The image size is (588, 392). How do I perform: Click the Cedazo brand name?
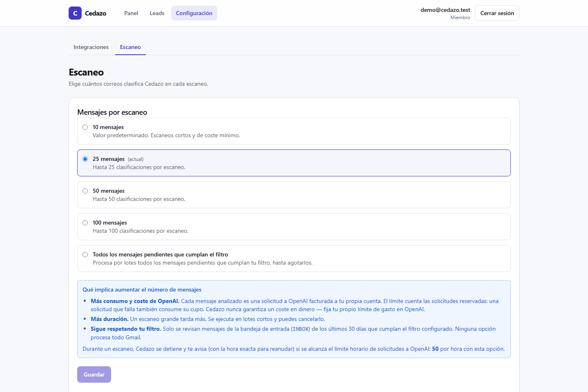tap(96, 13)
